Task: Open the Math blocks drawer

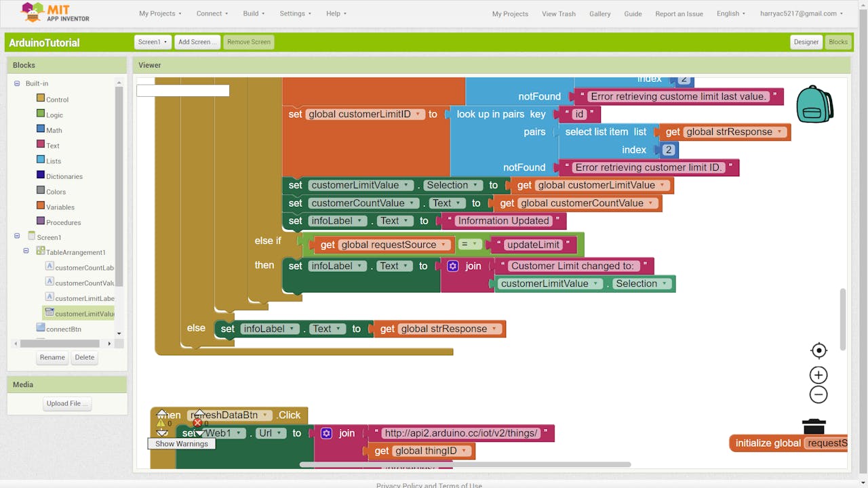Action: click(54, 130)
